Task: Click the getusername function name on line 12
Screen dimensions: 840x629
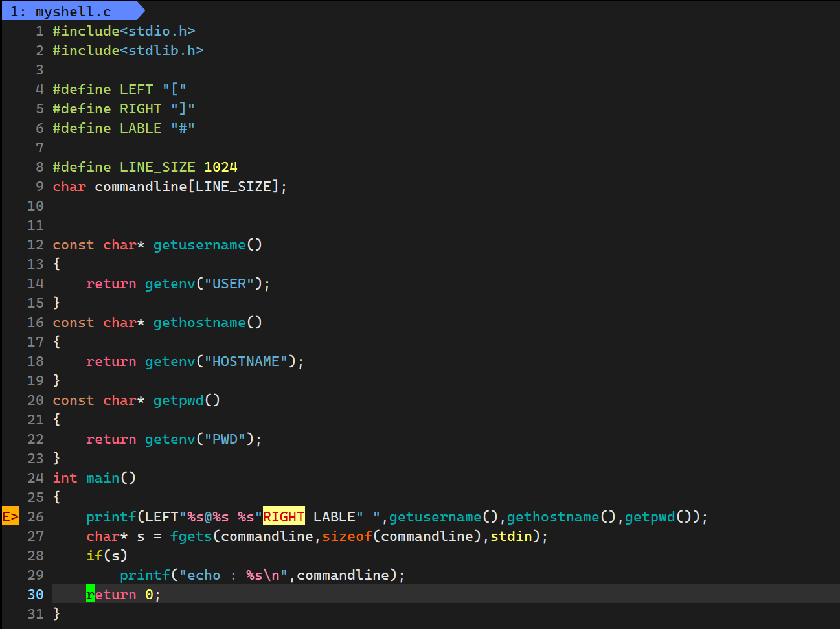Action: click(x=199, y=245)
